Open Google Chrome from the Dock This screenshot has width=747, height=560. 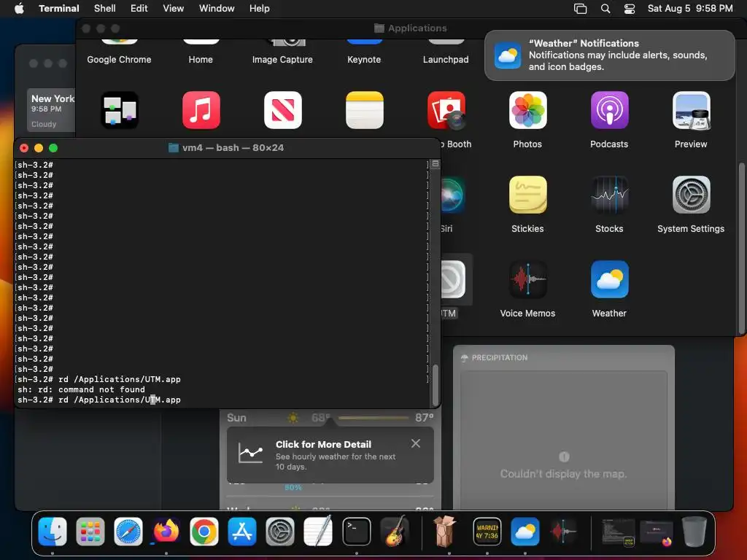coord(204,532)
